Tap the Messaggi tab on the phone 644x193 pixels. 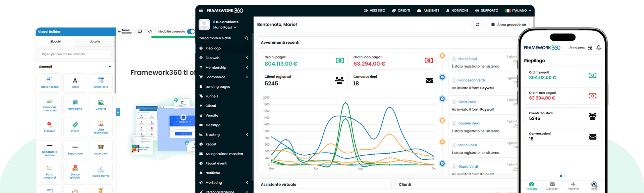click(x=552, y=186)
